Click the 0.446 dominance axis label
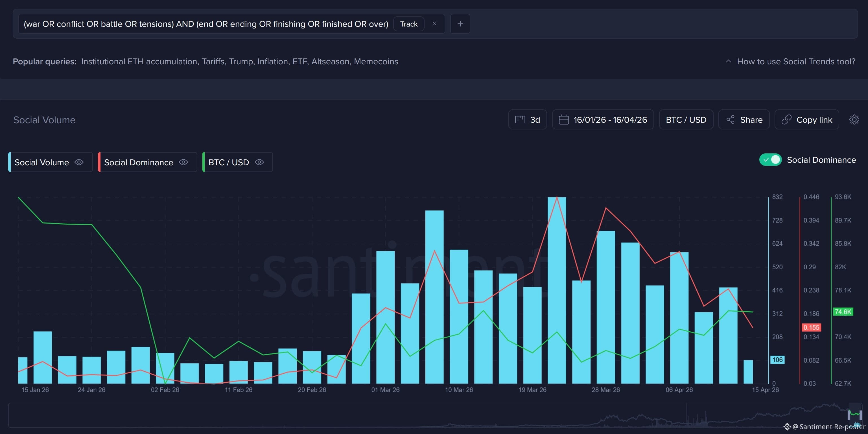 pyautogui.click(x=811, y=197)
